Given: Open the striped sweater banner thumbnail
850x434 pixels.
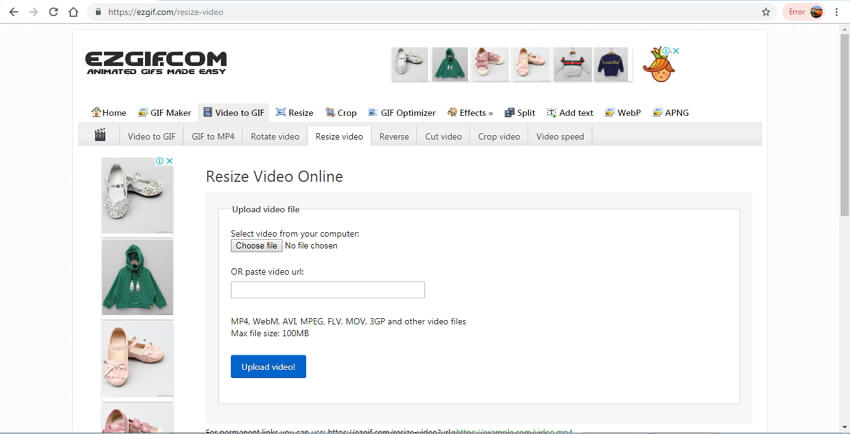Looking at the screenshot, I should click(x=572, y=64).
